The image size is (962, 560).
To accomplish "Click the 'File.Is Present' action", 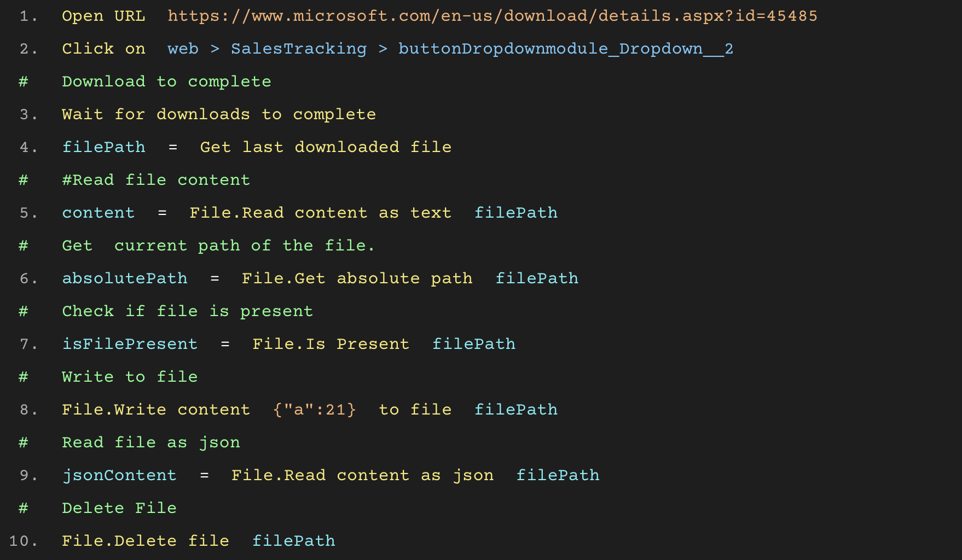I will (x=331, y=344).
